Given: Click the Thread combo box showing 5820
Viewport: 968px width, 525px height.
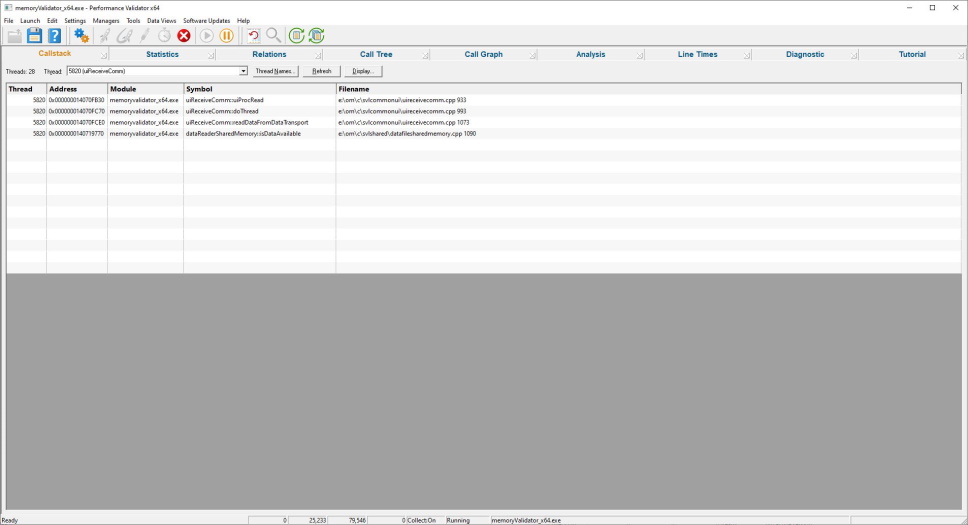Looking at the screenshot, I should (x=157, y=71).
